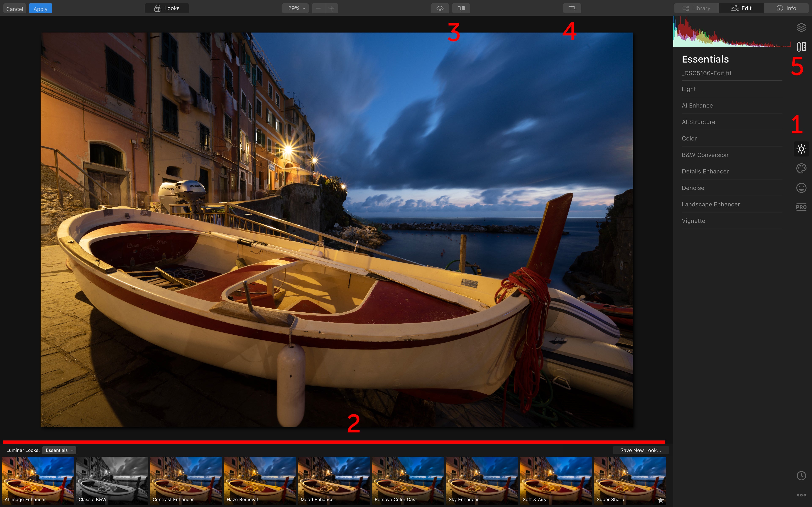Open the Layers panel icon
The width and height of the screenshot is (812, 507).
(801, 27)
